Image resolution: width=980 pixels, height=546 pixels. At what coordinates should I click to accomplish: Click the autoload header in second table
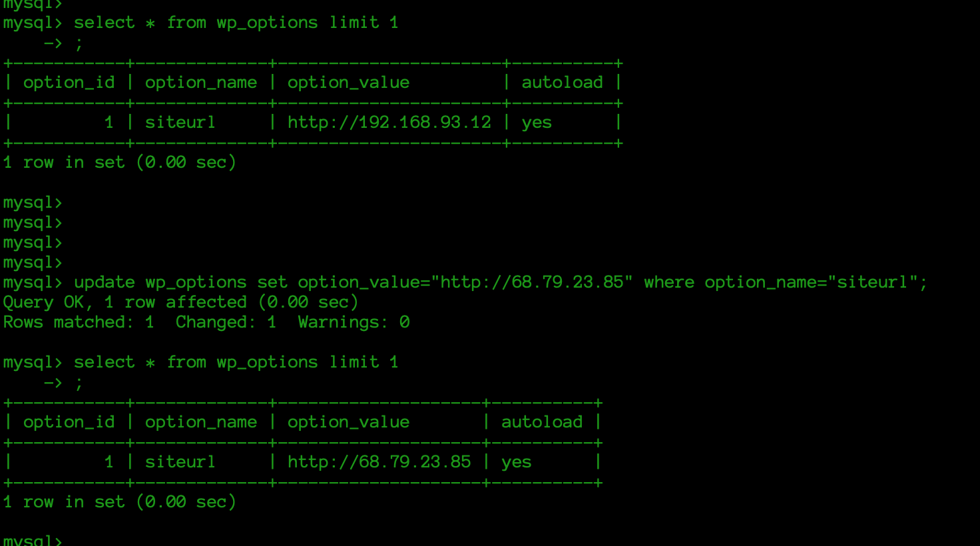[x=542, y=422]
